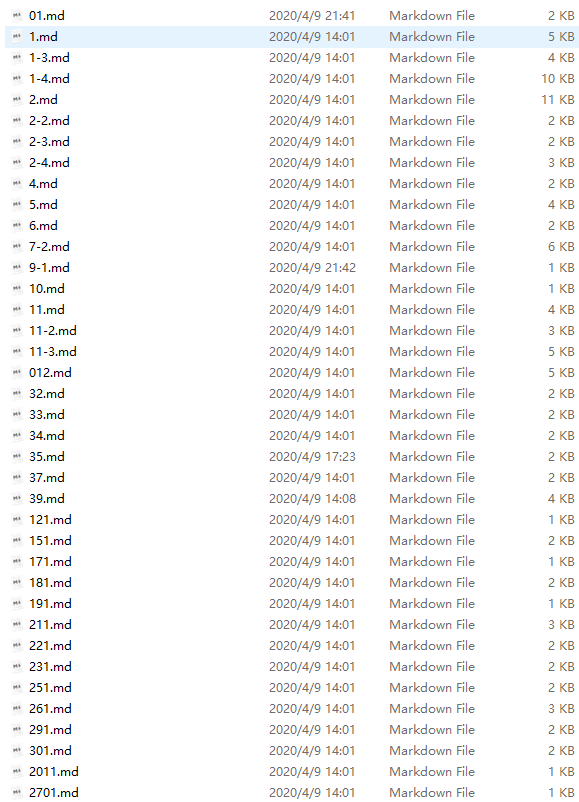Screen dimensions: 579x802
Task: Select the markdown icon of 11-3.md
Action: 17,352
